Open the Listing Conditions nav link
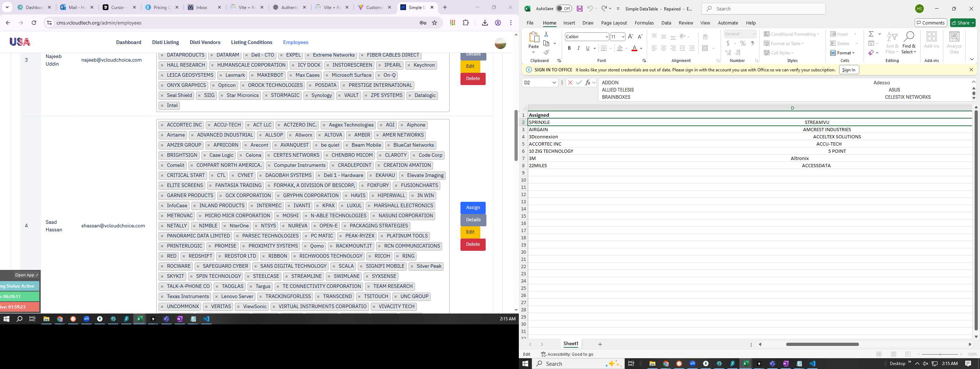The image size is (980, 369). pyautogui.click(x=251, y=42)
